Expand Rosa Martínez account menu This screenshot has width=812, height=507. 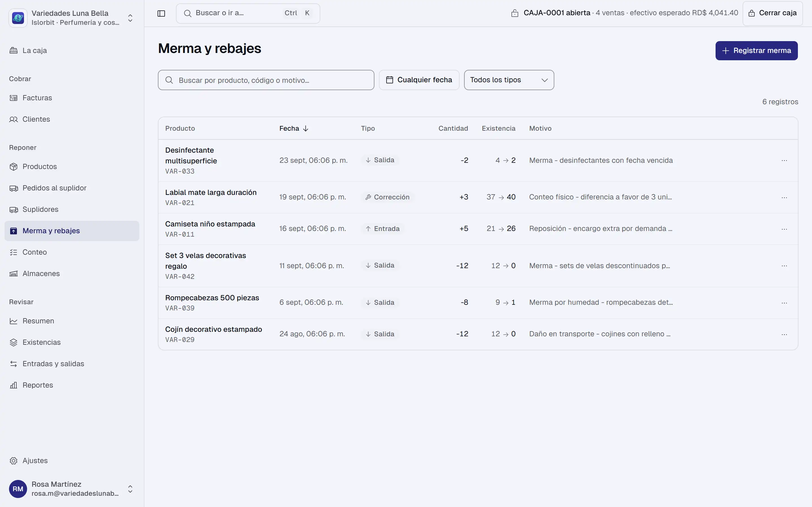tap(130, 489)
